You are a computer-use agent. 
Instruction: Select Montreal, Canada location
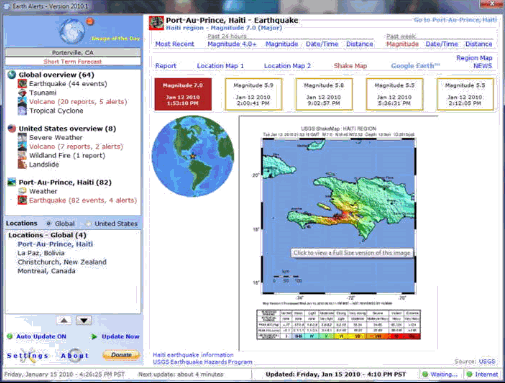pyautogui.click(x=46, y=271)
